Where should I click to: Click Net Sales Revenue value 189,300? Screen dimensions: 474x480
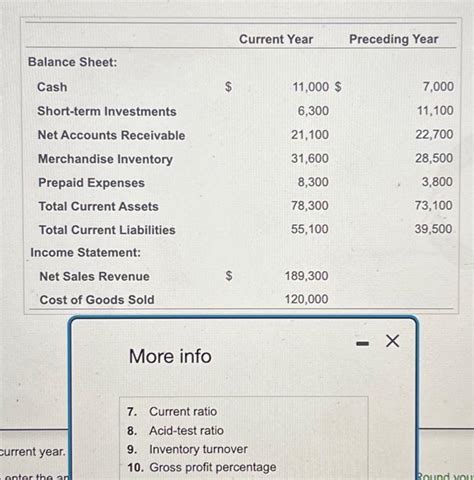tap(306, 276)
